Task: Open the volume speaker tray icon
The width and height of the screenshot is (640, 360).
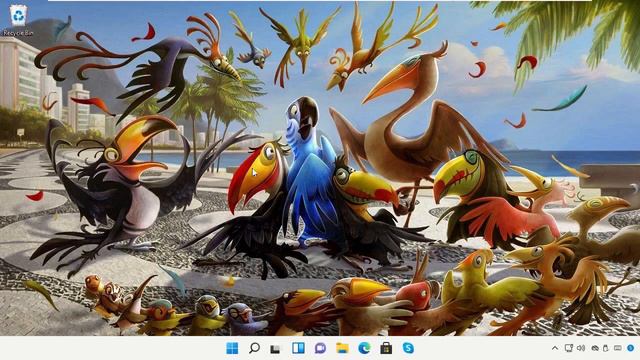Action: tap(581, 348)
